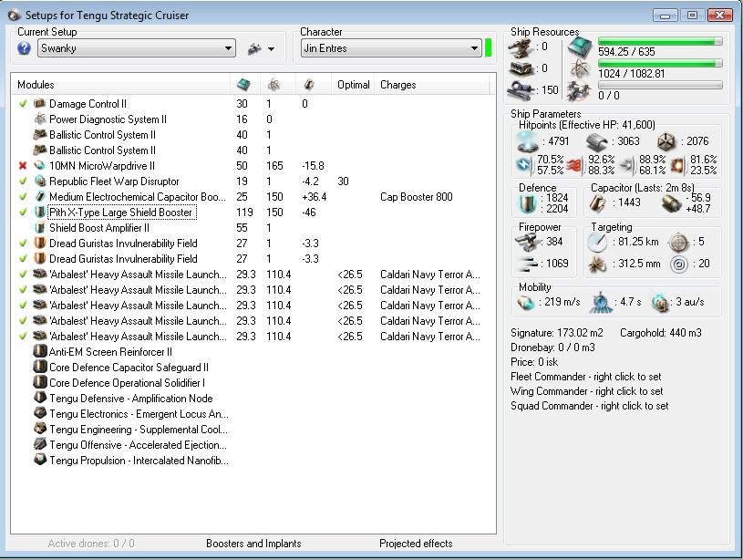Click the turret hardpoints icon in Ship Resources

tap(521, 48)
